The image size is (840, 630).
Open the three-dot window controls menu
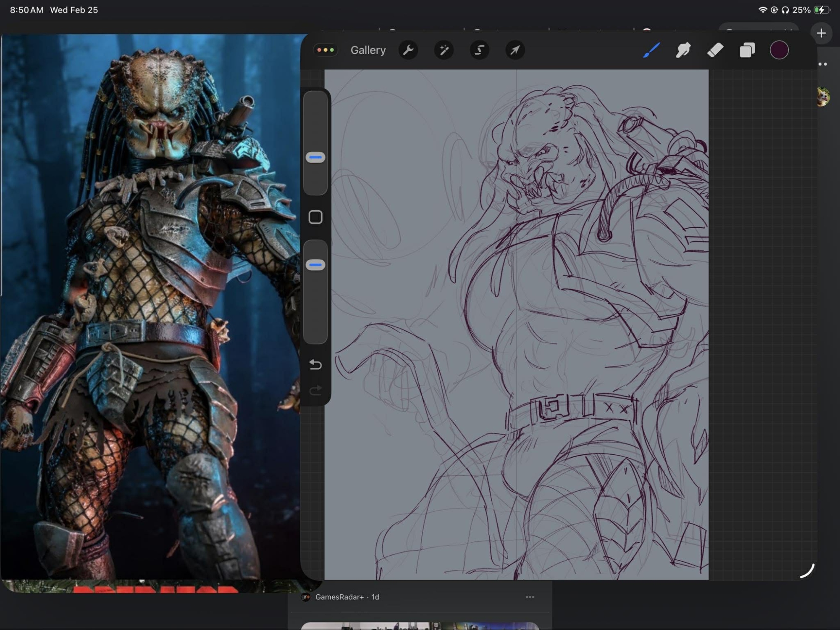(x=325, y=50)
